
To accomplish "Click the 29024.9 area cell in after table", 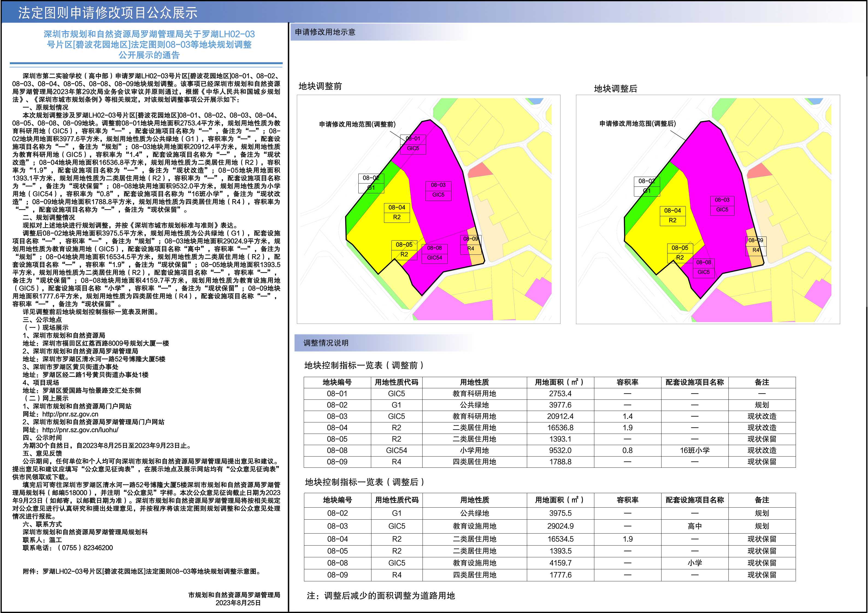I will coord(560,526).
